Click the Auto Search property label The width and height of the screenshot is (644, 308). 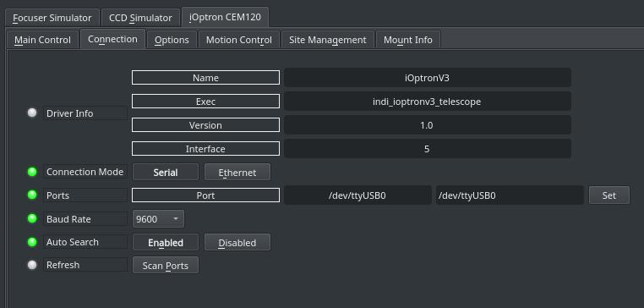85,242
